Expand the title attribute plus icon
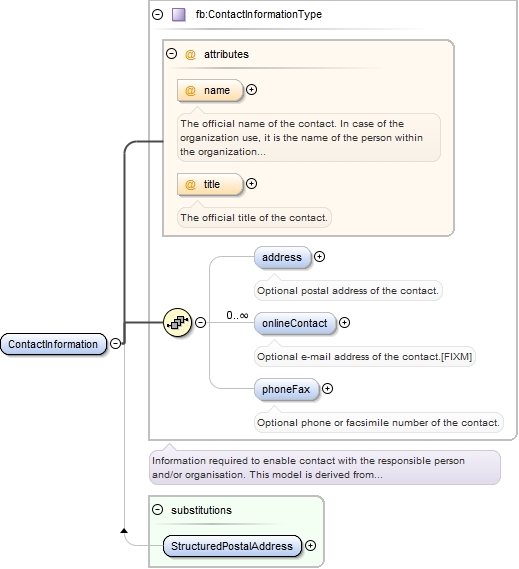 point(252,184)
